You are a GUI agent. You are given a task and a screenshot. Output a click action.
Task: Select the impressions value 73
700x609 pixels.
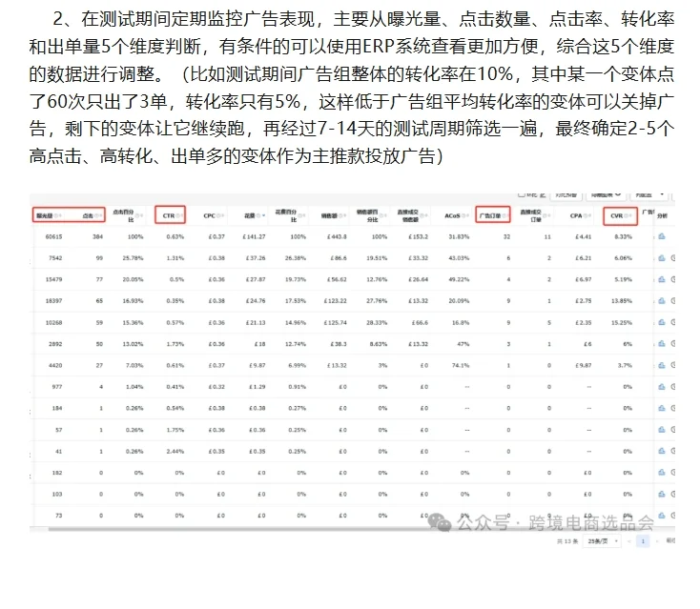click(58, 516)
